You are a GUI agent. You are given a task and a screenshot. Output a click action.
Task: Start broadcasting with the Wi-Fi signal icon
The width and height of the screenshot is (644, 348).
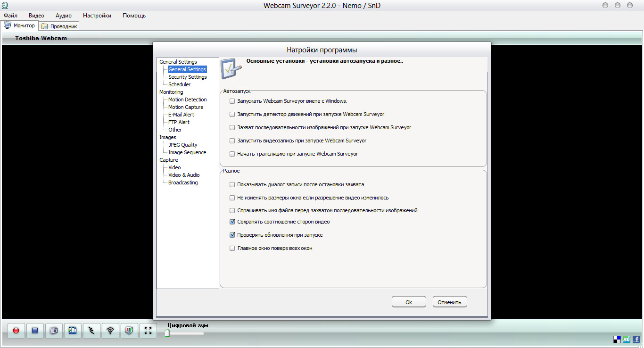pos(110,331)
